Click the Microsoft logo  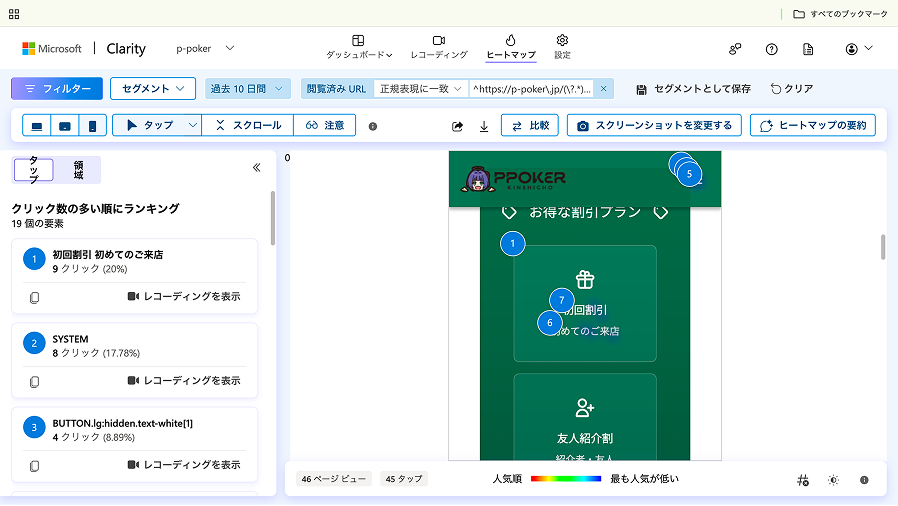[x=52, y=49]
